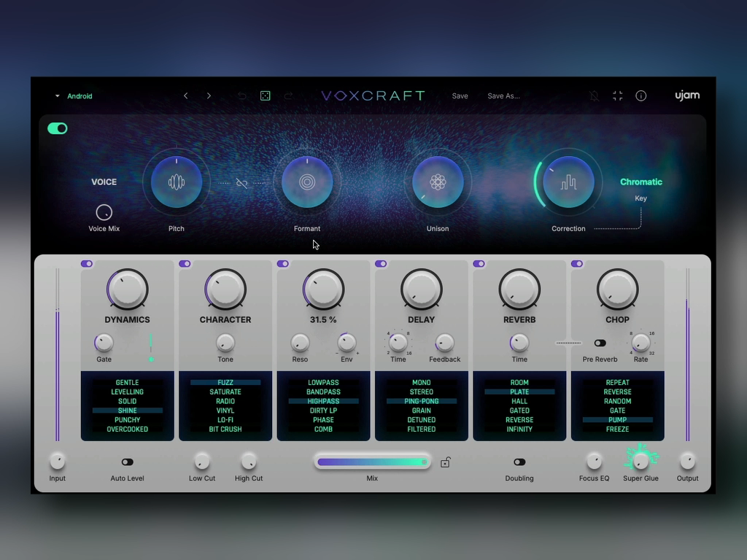Click the Formant knob icon
747x560 pixels.
(307, 182)
